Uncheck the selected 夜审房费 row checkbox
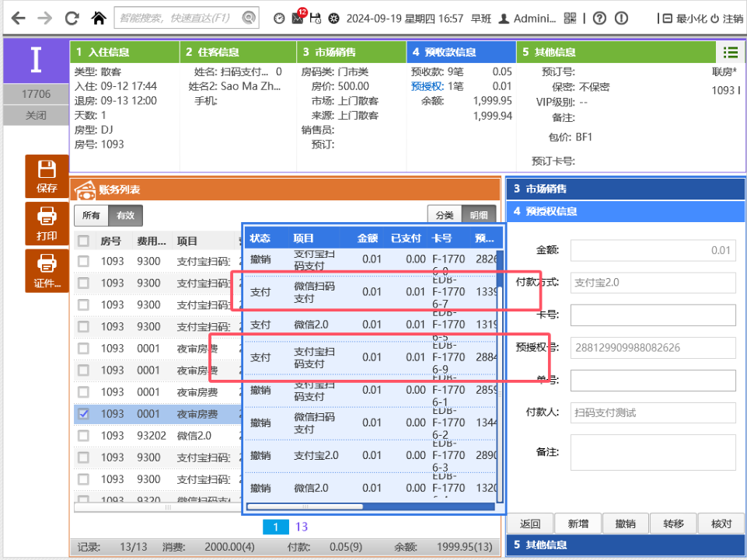Viewport: 747px width, 560px height. pyautogui.click(x=83, y=414)
